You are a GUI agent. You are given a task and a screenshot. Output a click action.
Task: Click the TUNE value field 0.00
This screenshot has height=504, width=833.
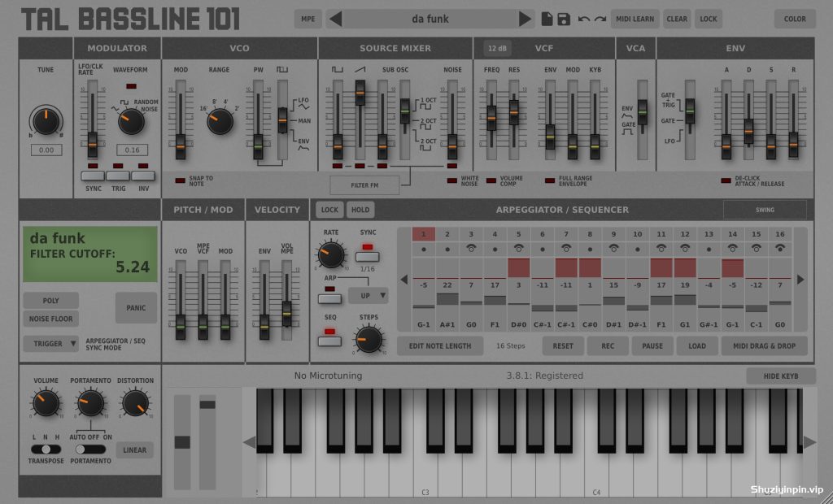pos(46,150)
